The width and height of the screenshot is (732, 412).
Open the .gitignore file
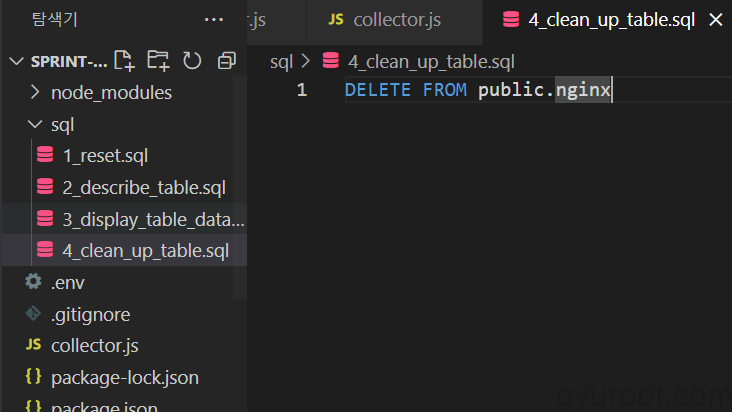click(90, 314)
